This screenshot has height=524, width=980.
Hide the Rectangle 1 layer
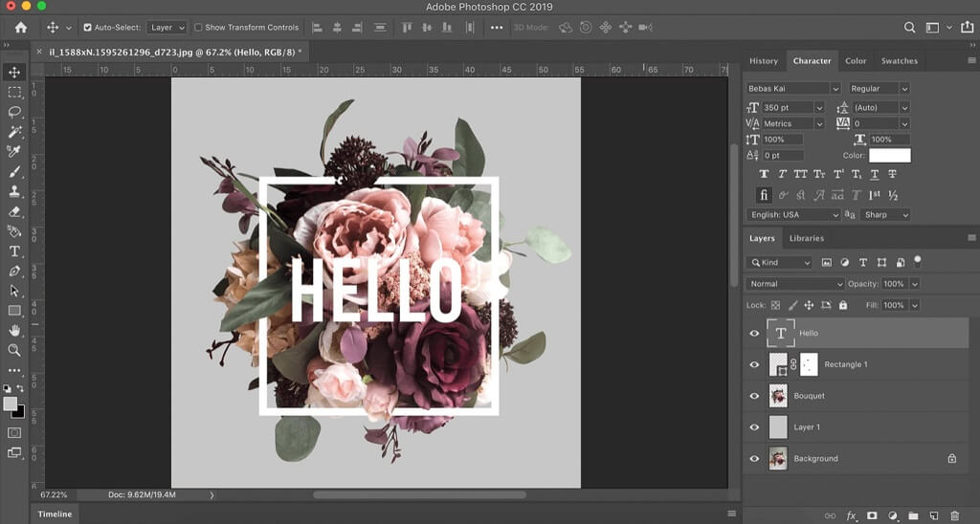pos(754,364)
